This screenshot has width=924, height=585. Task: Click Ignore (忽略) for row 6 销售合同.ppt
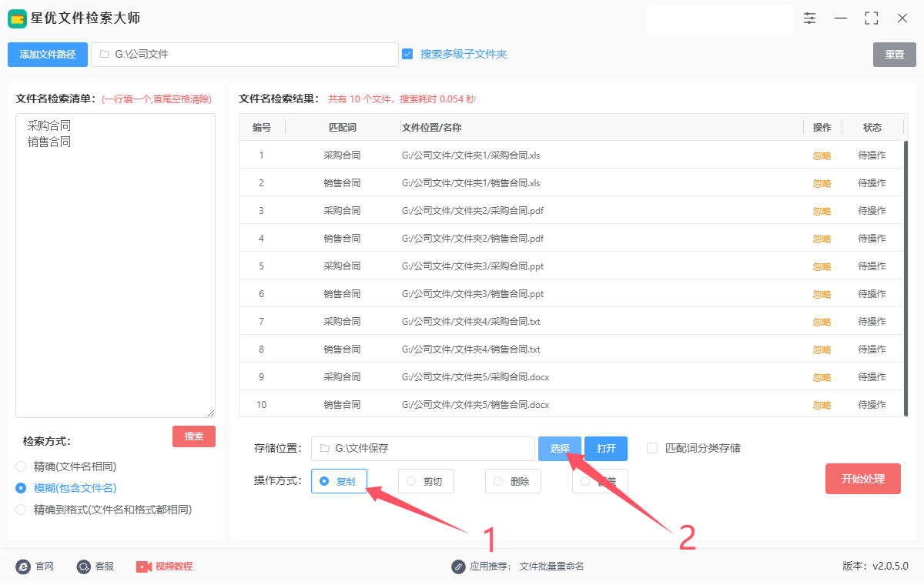coord(822,294)
